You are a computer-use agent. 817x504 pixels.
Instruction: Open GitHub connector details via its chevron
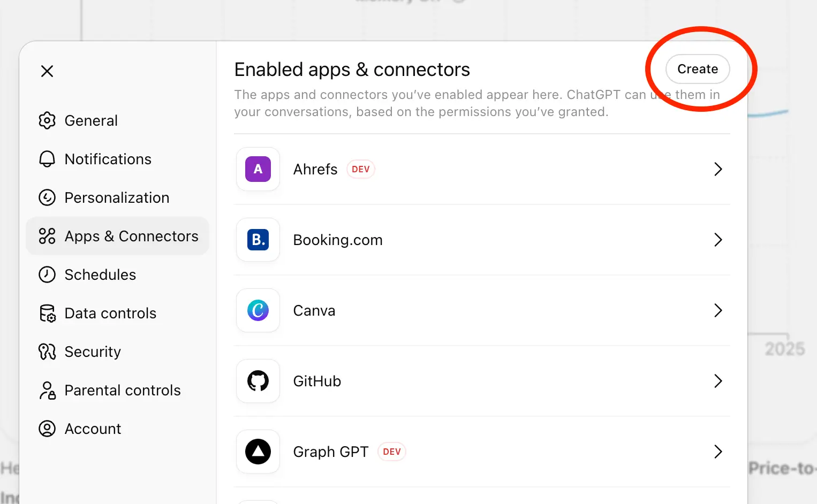(718, 381)
